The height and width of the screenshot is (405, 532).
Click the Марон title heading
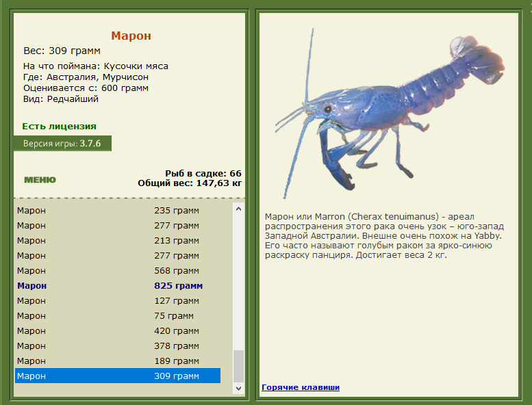coord(131,36)
